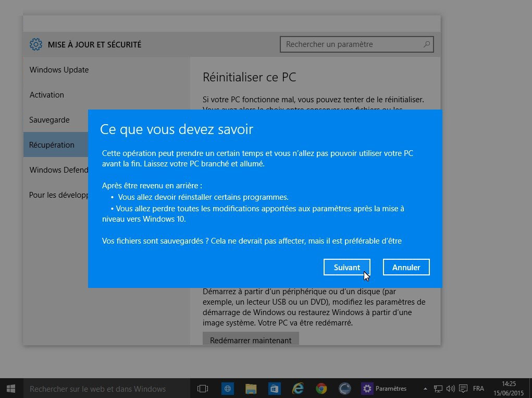Open Task View from the taskbar

(203, 389)
